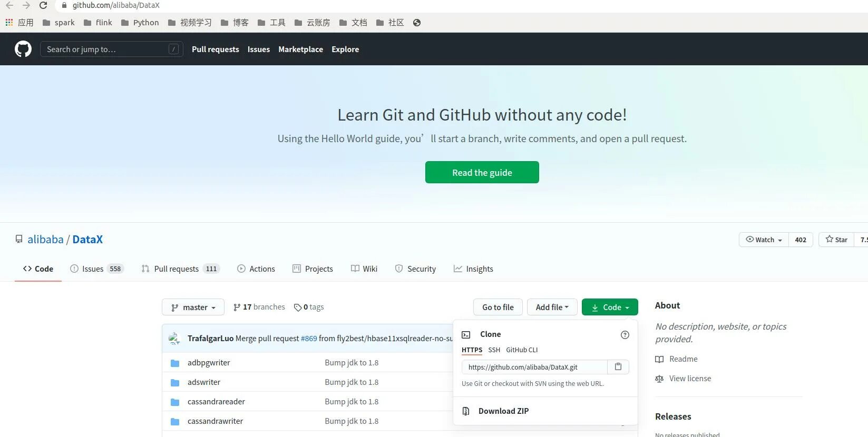The height and width of the screenshot is (437, 868).
Task: Open the Python bookmarks folder
Action: [x=140, y=23]
